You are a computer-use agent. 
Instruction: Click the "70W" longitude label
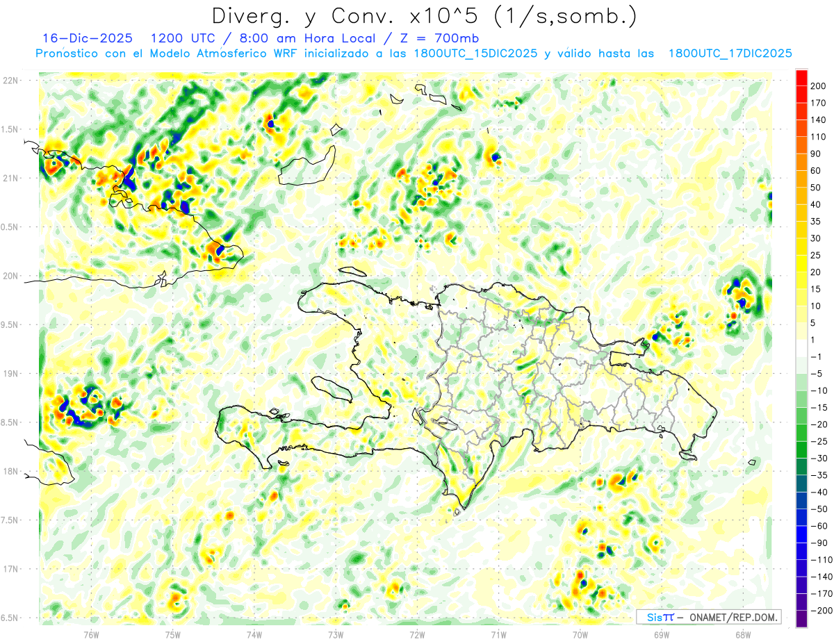point(580,635)
